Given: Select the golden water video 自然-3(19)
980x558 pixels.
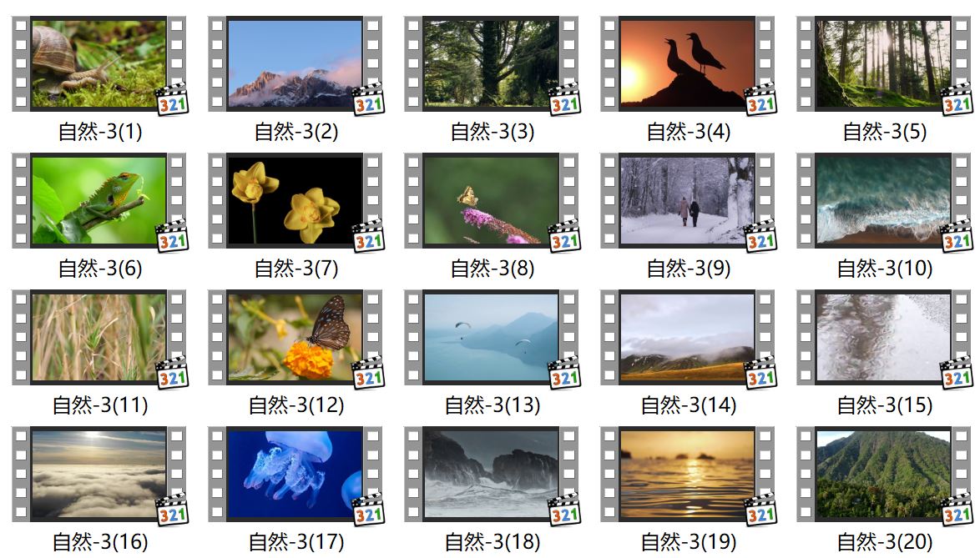Looking at the screenshot, I should [x=688, y=474].
